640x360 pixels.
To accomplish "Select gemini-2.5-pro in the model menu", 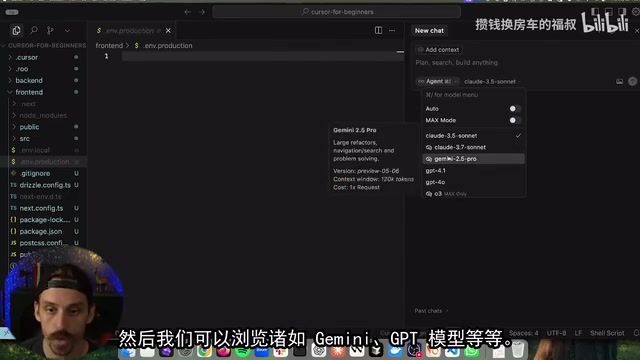I will [x=473, y=159].
